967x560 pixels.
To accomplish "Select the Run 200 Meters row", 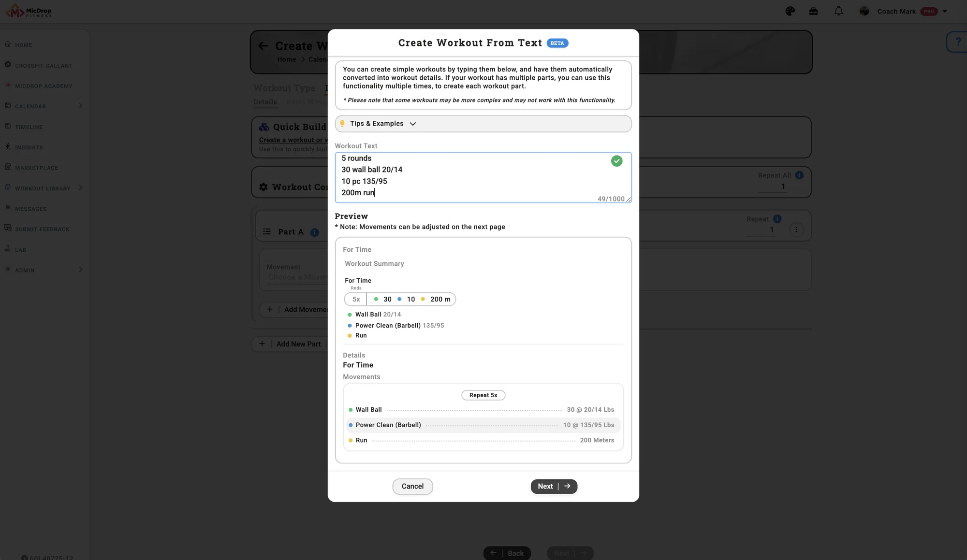I will coord(483,440).
